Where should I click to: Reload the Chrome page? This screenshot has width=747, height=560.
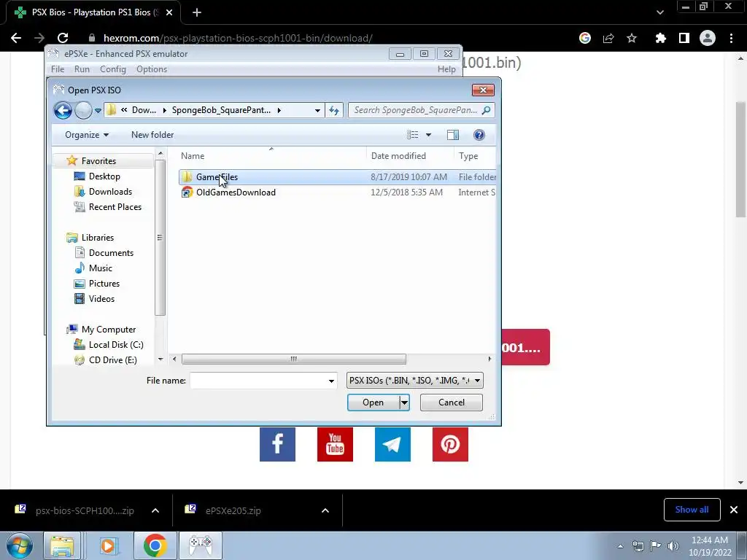(63, 38)
